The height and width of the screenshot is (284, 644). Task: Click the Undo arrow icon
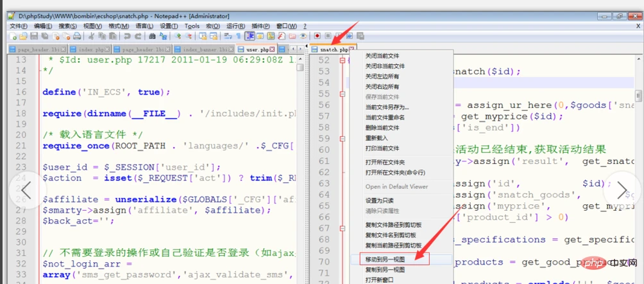[x=127, y=36]
